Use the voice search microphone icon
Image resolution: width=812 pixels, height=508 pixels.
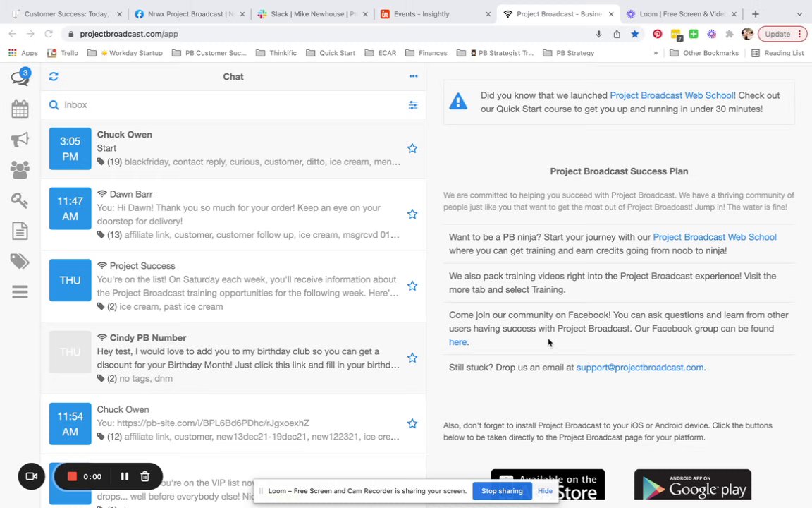598,34
